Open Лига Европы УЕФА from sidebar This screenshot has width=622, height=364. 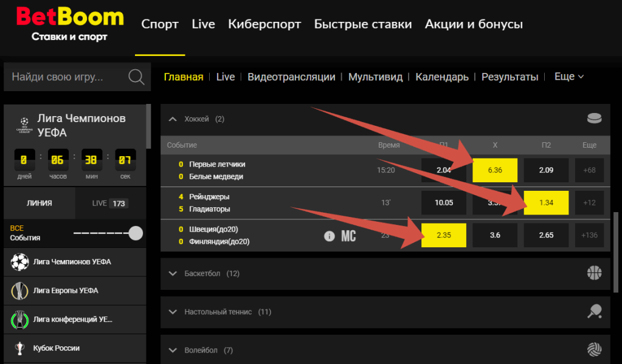pyautogui.click(x=66, y=290)
